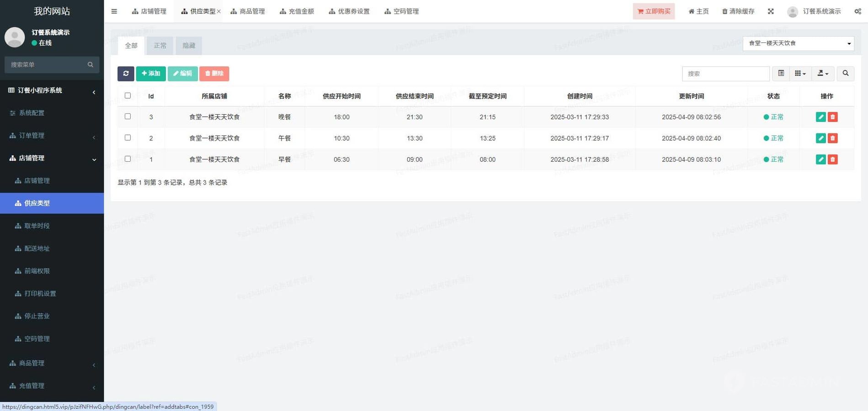Click the green edit icon for 早餐 row
This screenshot has width=868, height=411.
click(820, 159)
